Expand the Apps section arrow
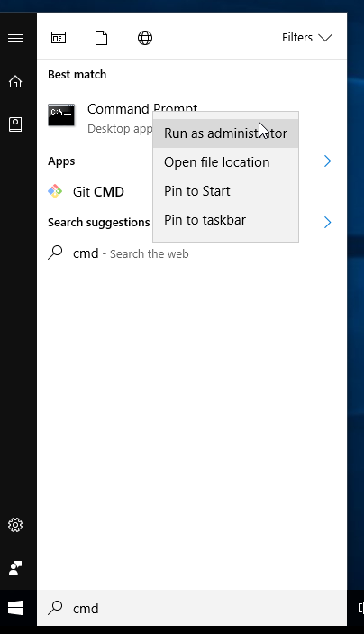This screenshot has height=634, width=364. 328,161
